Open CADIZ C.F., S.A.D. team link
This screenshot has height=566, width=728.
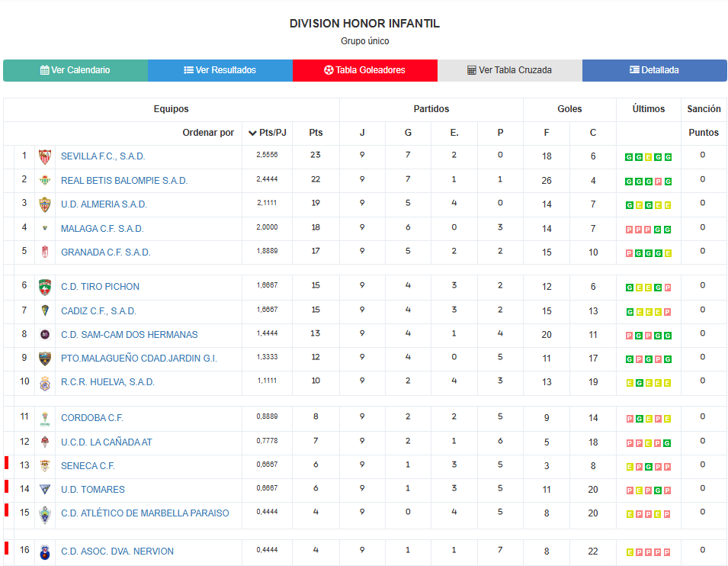tap(99, 311)
